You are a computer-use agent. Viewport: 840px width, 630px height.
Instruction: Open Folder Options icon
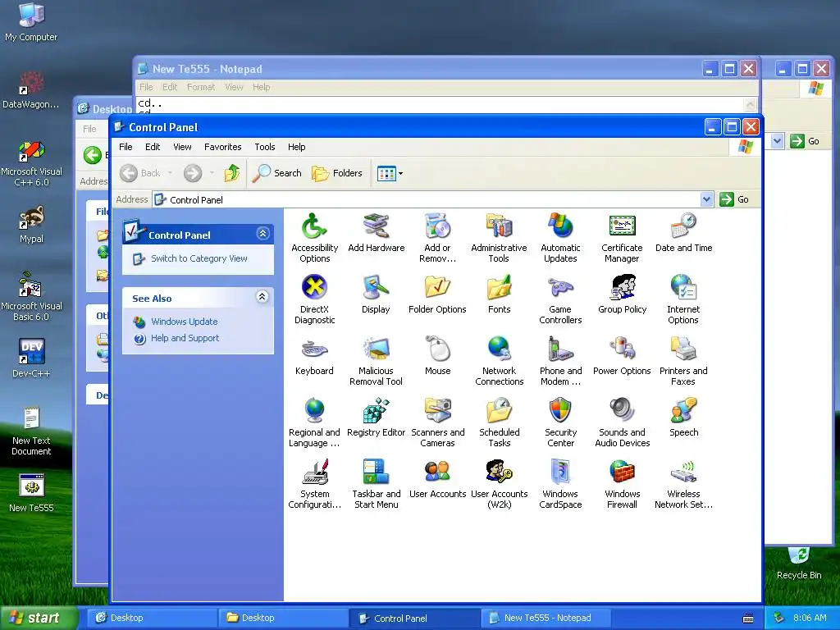coord(438,294)
